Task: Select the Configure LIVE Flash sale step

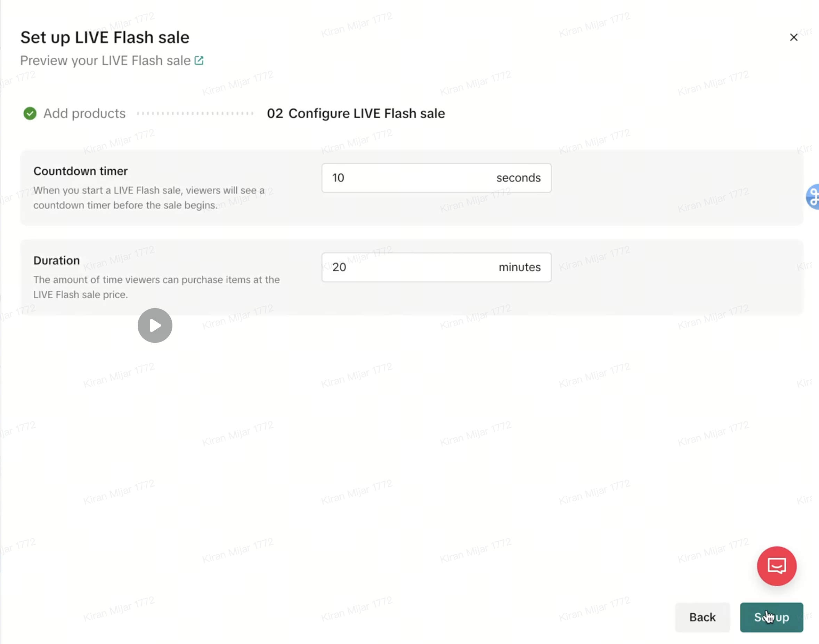Action: pos(356,113)
